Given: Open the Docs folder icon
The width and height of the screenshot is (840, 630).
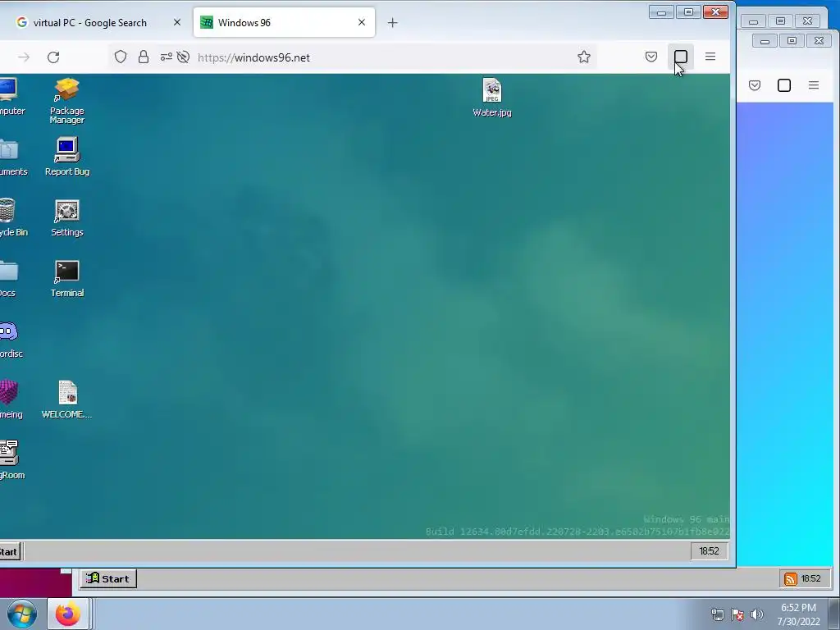Looking at the screenshot, I should click(8, 279).
